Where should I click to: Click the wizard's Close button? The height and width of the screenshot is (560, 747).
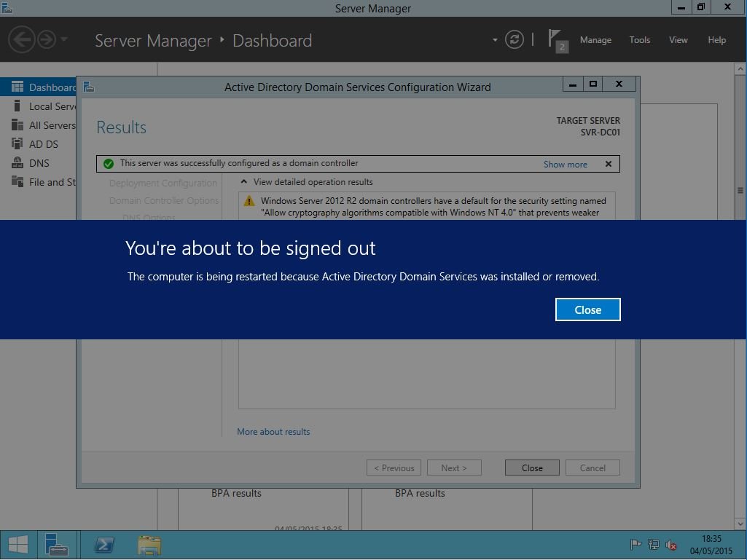tap(532, 468)
